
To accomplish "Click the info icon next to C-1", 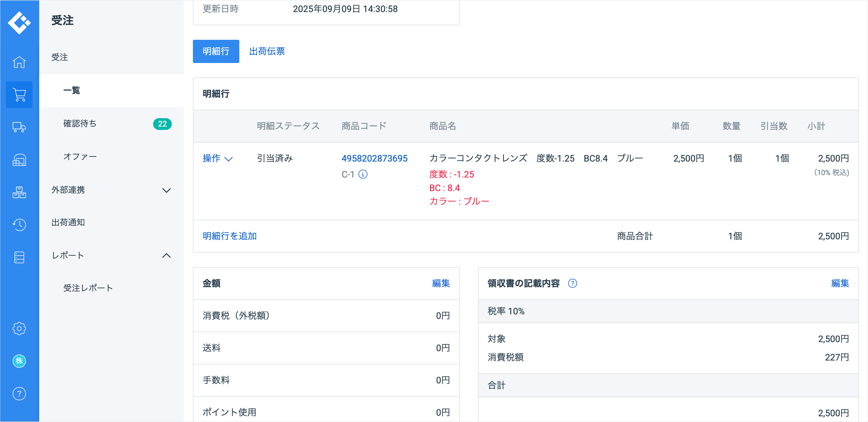I will pyautogui.click(x=363, y=174).
